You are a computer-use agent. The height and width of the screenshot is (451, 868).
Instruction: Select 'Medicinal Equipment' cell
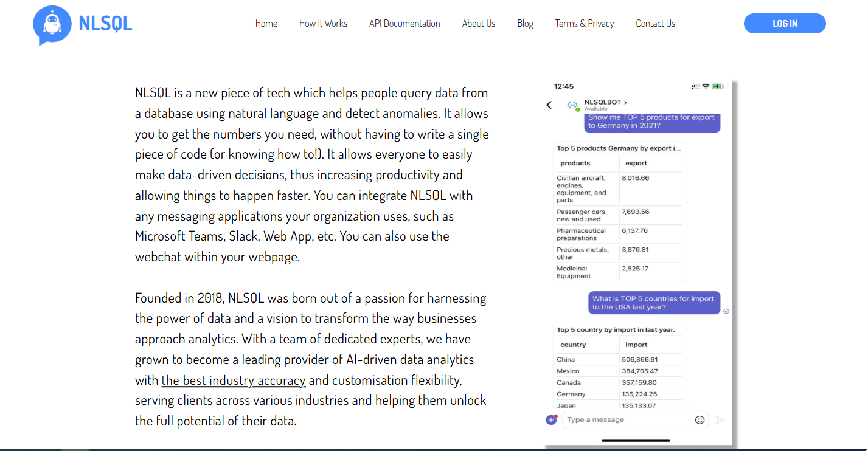coord(574,272)
